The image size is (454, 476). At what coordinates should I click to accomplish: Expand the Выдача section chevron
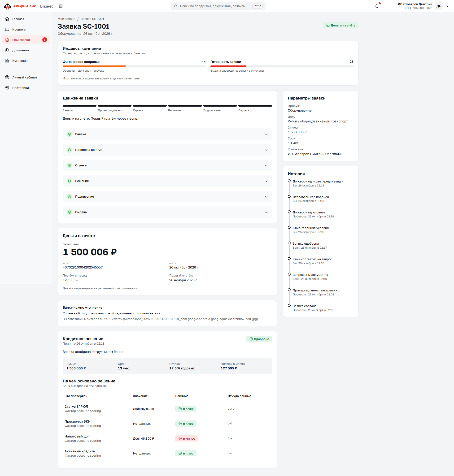(266, 212)
